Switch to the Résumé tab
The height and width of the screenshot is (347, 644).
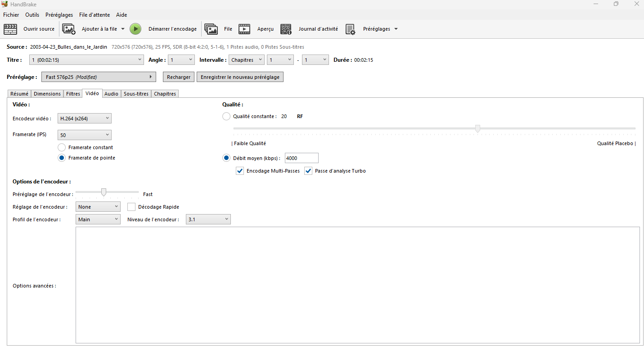click(19, 94)
